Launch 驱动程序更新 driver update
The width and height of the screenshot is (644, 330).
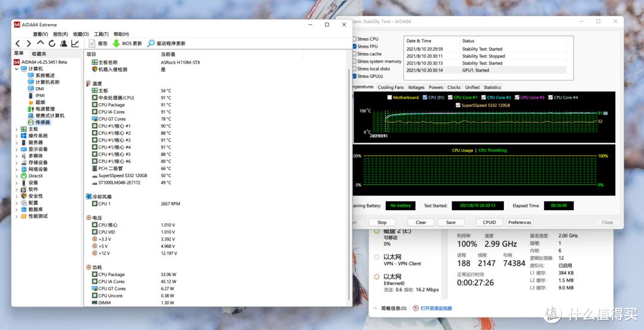pos(166,43)
